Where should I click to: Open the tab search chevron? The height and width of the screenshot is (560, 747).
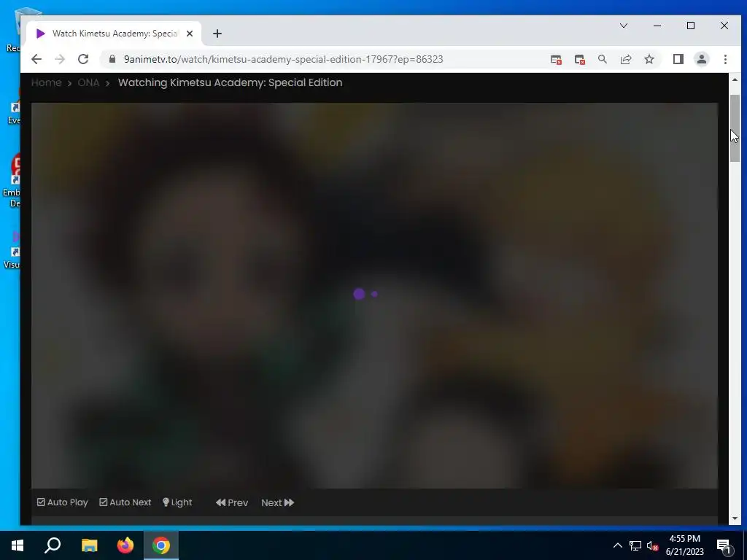(x=623, y=26)
